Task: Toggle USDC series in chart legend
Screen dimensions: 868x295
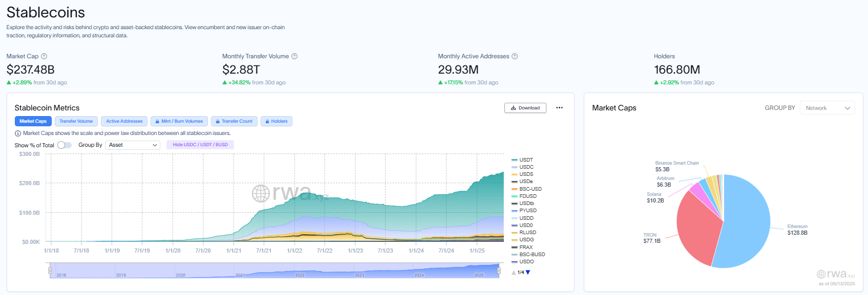Action: click(526, 167)
